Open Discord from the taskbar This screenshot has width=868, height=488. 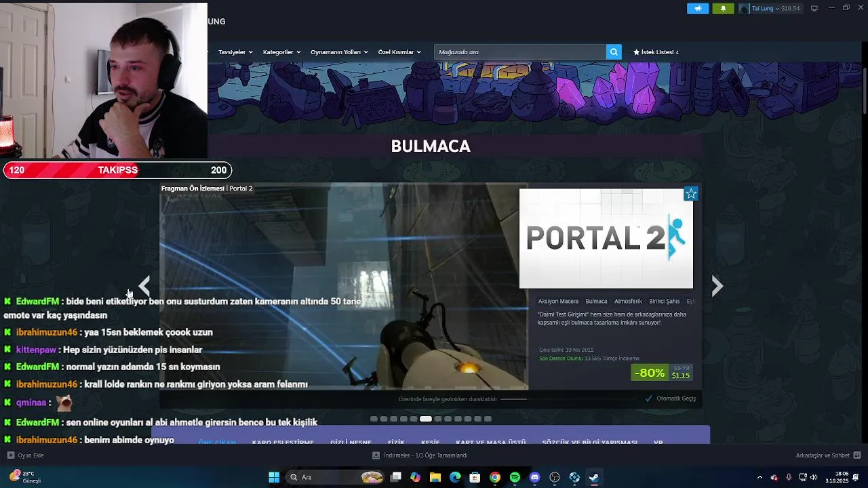coord(534,477)
